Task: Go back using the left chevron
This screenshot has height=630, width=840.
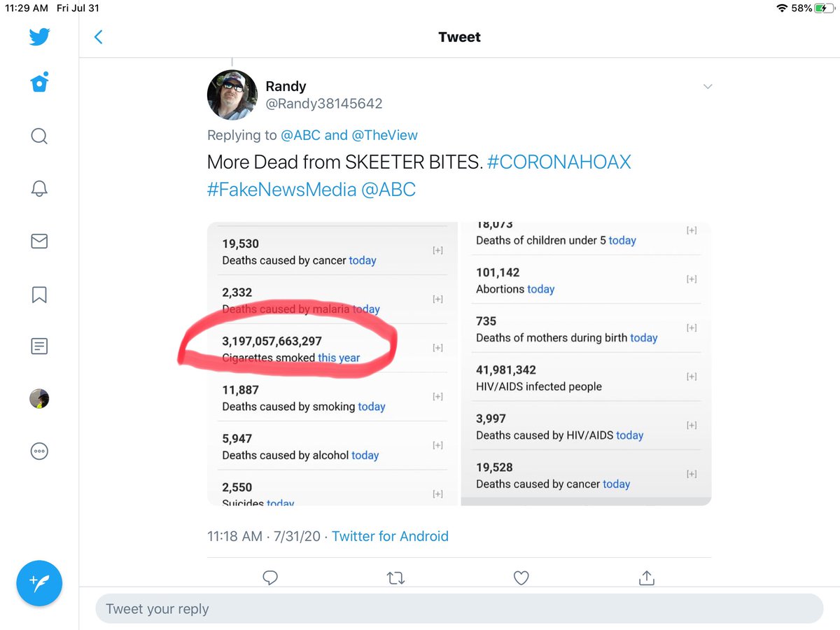Action: point(99,37)
